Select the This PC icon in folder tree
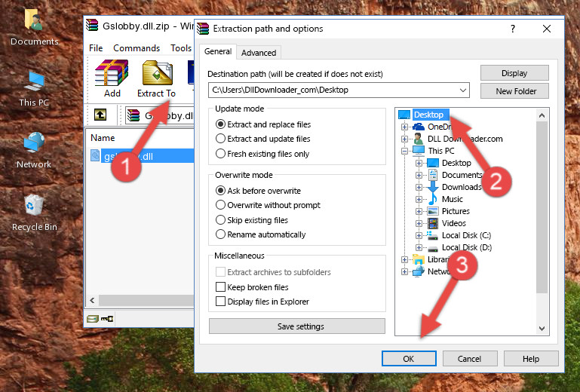Viewport: 580px width, 392px height. (419, 151)
